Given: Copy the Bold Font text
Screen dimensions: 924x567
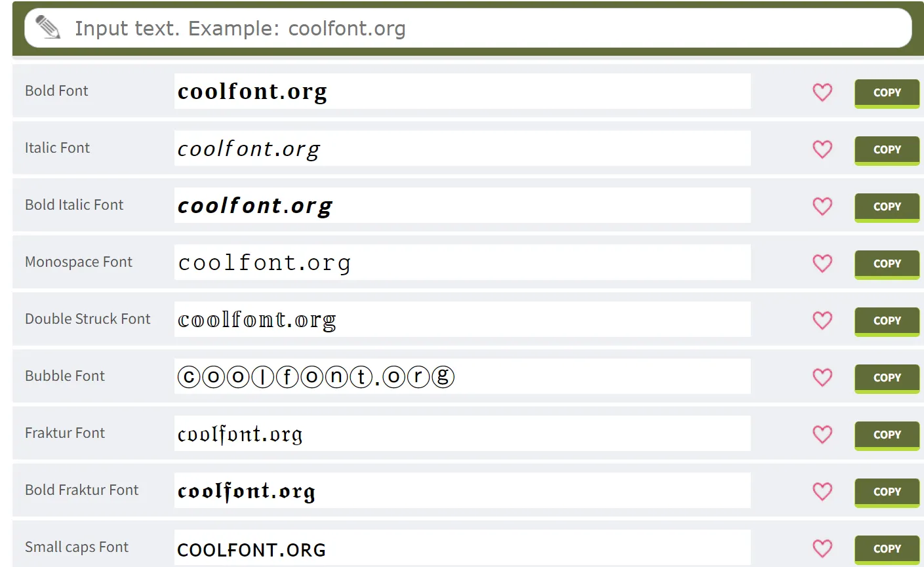Looking at the screenshot, I should [x=887, y=92].
